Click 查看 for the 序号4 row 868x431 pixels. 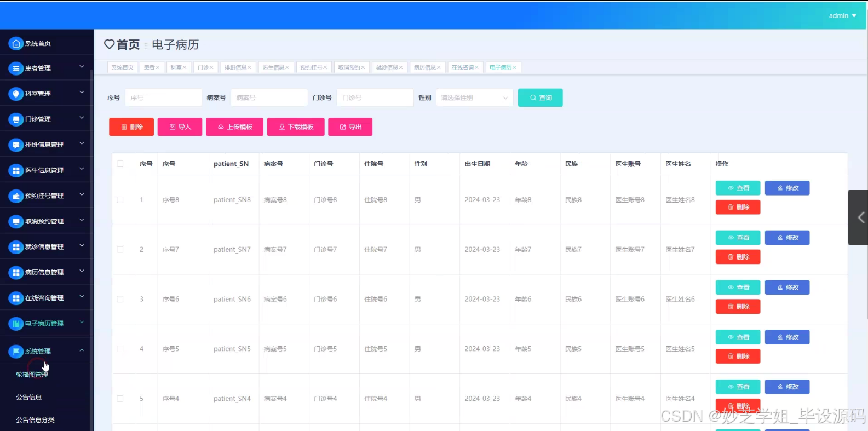[x=738, y=387]
